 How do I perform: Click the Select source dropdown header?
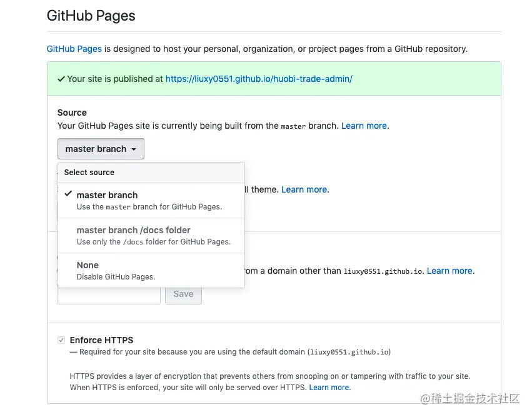151,173
